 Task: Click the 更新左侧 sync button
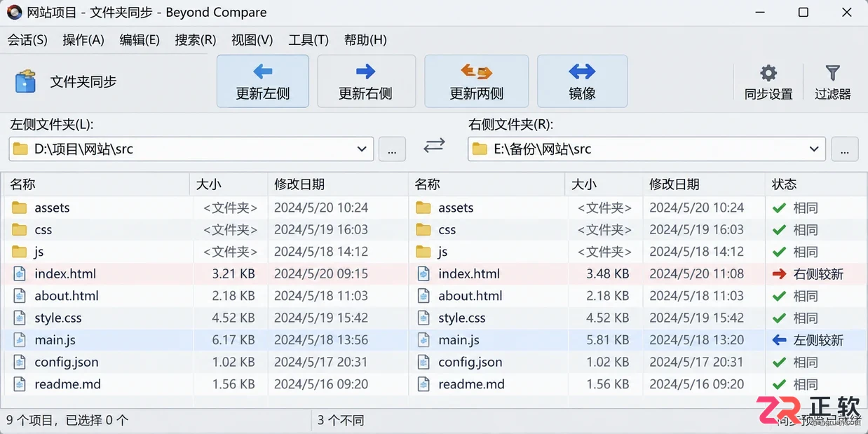coord(263,81)
